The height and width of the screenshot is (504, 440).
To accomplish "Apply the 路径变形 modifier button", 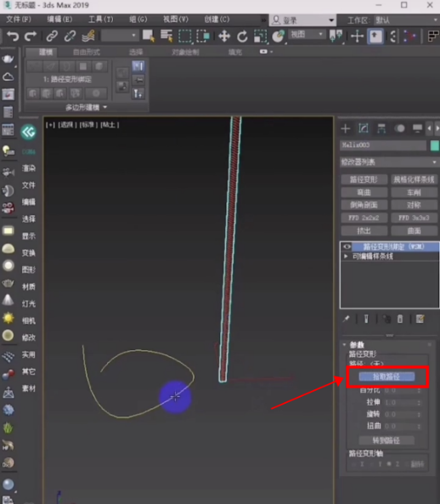I will coord(364,179).
